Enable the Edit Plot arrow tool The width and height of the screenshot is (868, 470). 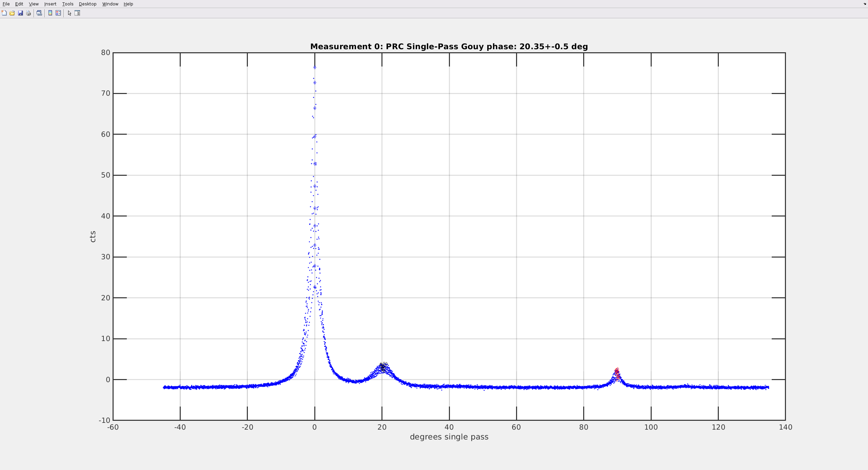pos(70,13)
